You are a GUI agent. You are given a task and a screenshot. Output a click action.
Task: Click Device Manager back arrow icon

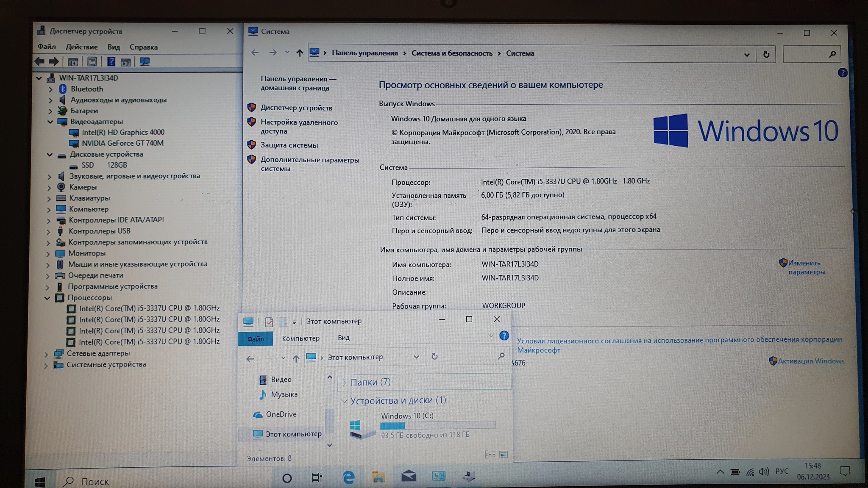pyautogui.click(x=39, y=61)
